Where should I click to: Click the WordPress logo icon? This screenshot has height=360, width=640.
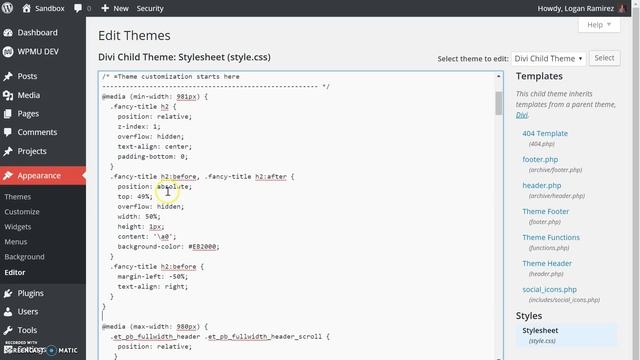(7, 8)
